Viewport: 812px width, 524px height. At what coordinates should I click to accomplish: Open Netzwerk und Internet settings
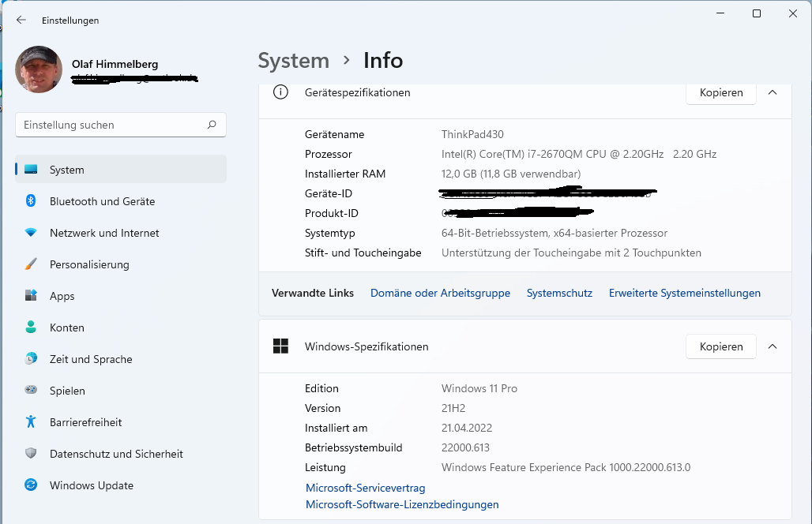[121, 233]
